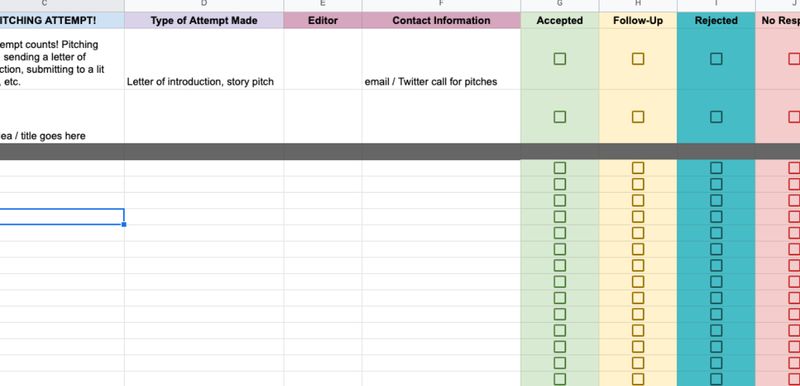Check the Rejected box in the example row
800x386 pixels.
(x=716, y=59)
